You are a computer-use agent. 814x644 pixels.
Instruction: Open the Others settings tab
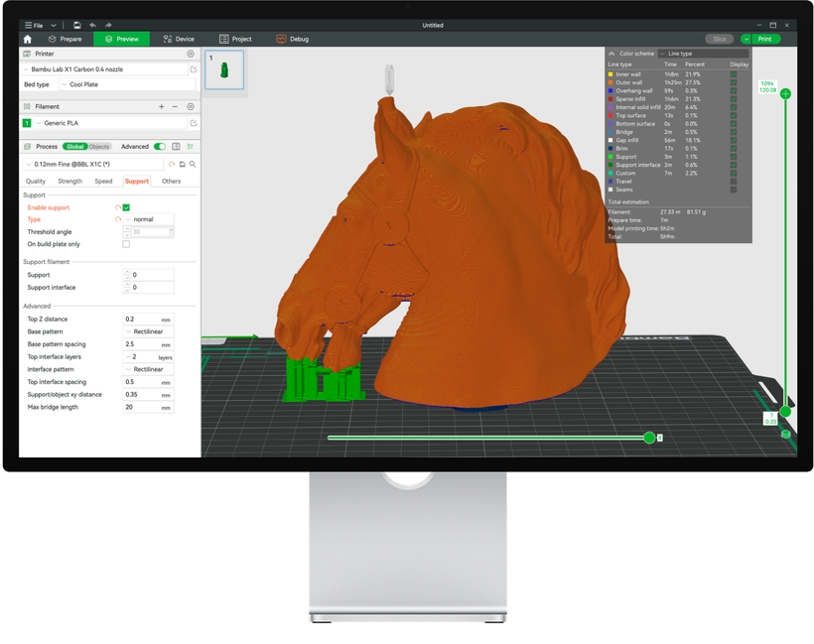click(x=171, y=182)
